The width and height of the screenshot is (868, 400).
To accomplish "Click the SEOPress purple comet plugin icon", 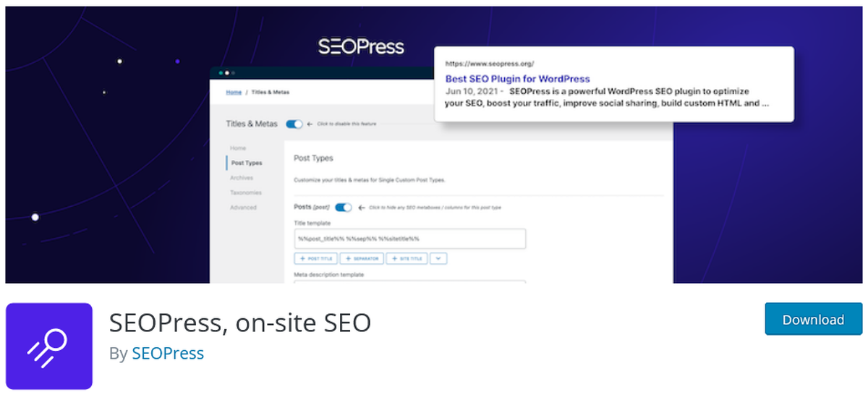I will click(49, 346).
